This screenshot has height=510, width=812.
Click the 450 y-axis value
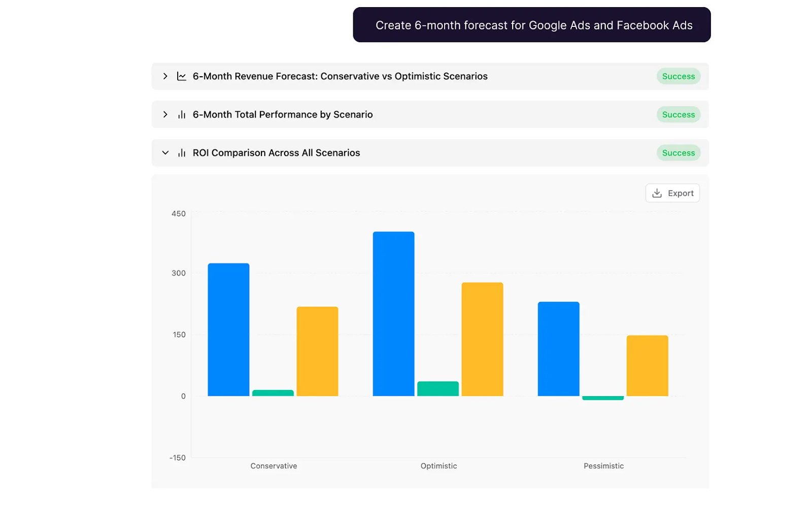pos(179,214)
